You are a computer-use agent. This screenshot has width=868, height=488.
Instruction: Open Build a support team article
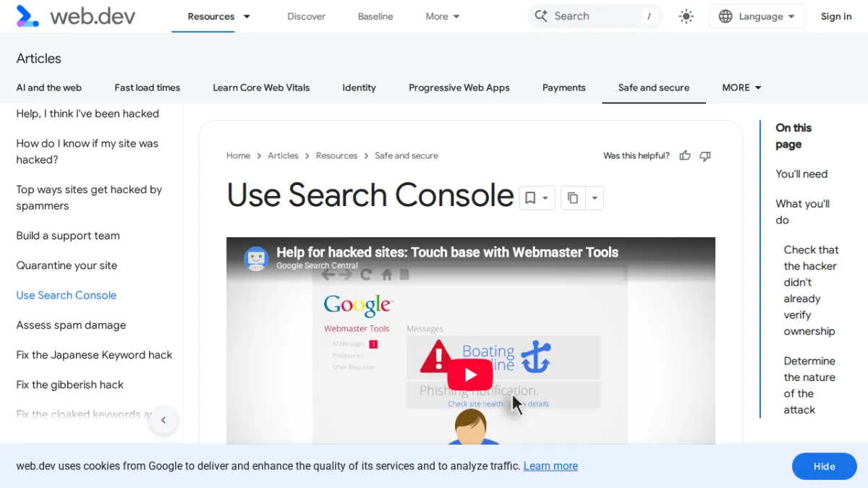pos(68,236)
